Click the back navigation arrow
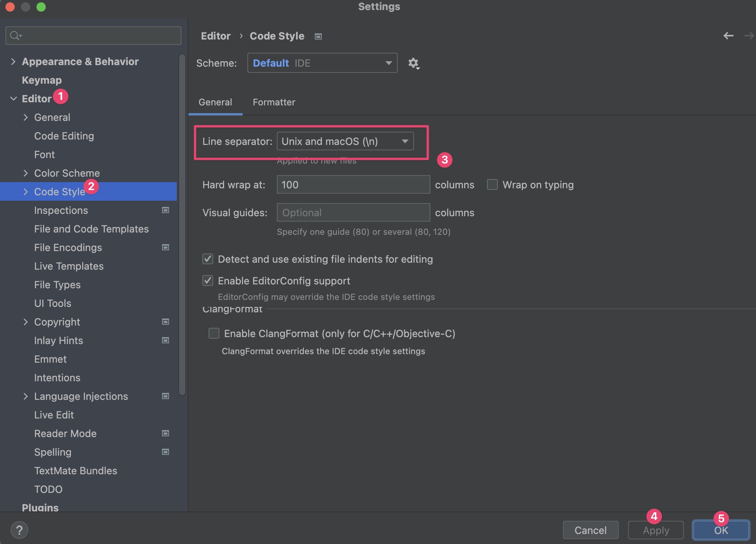Image resolution: width=756 pixels, height=544 pixels. pos(728,36)
